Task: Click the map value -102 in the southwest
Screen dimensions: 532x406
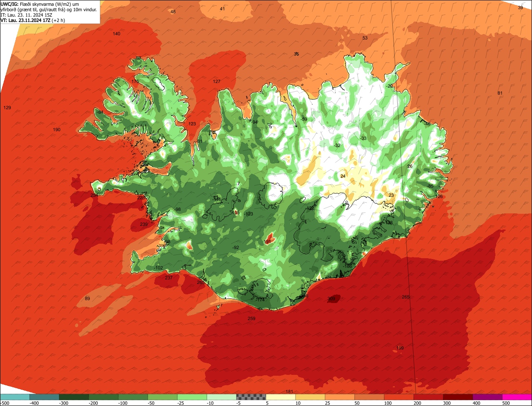Action: (x=158, y=268)
